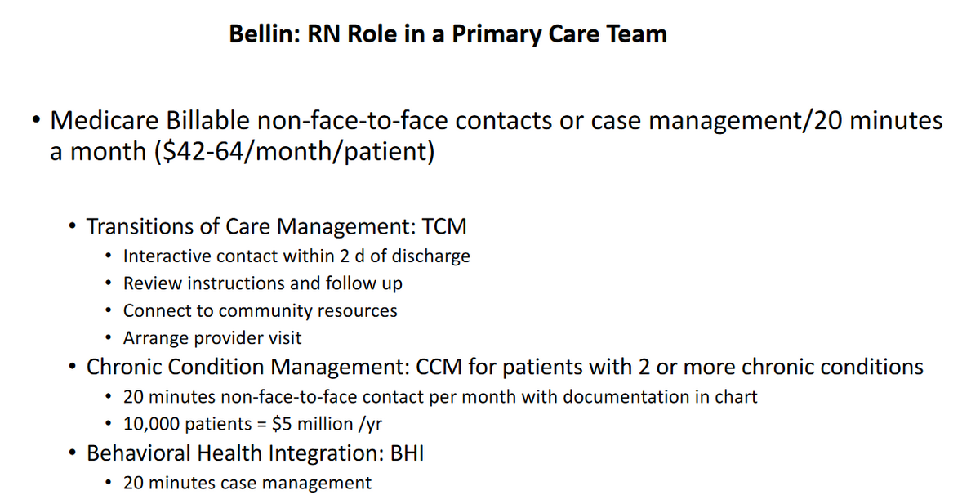The width and height of the screenshot is (980, 495).
Task: Click the '20 minutes case management' bullet
Action: [247, 483]
